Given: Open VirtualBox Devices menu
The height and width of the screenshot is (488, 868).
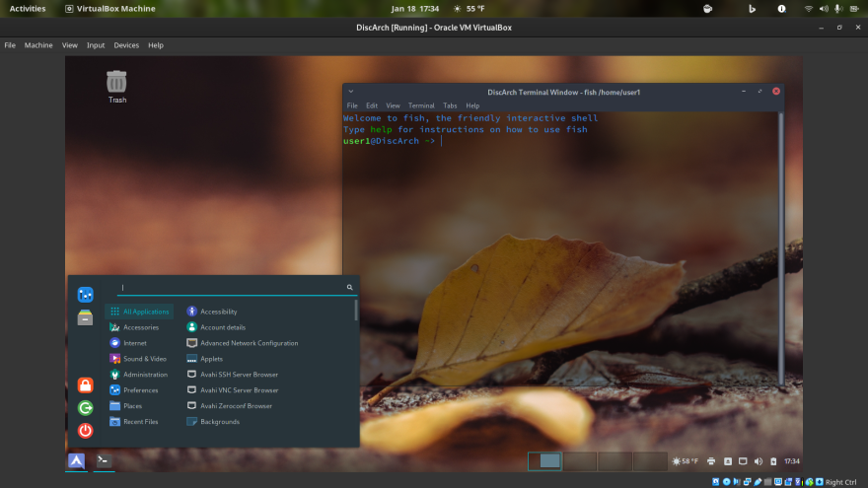Looking at the screenshot, I should [126, 45].
